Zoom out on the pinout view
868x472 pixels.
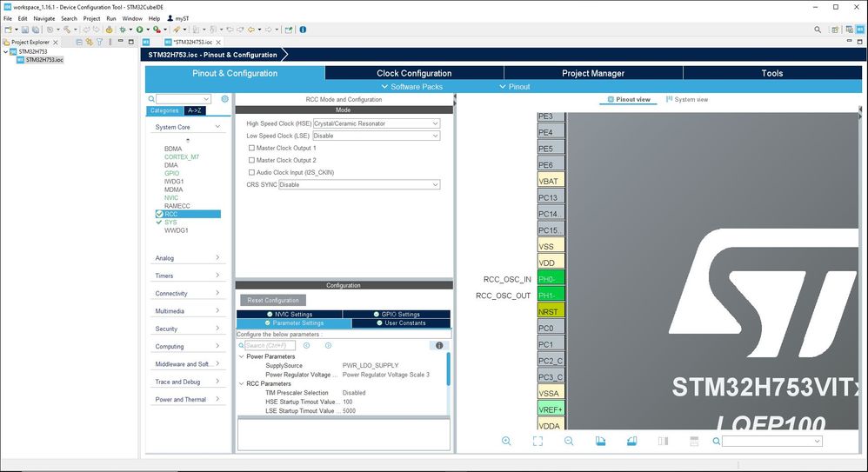(x=569, y=441)
